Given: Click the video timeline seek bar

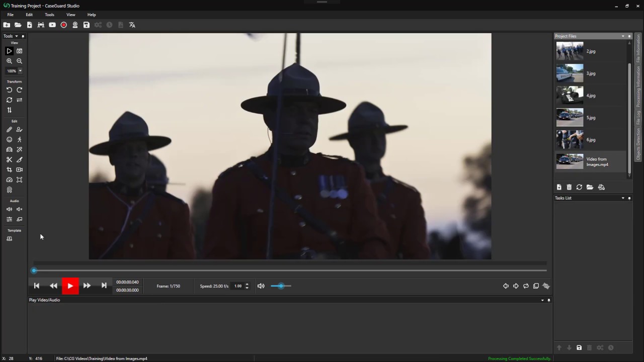Looking at the screenshot, I should 290,270.
